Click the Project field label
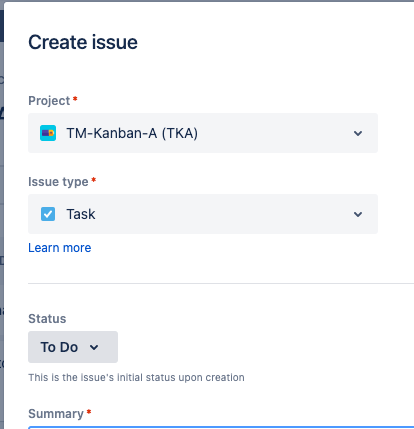Image resolution: width=414 pixels, height=429 pixels. pyautogui.click(x=49, y=101)
